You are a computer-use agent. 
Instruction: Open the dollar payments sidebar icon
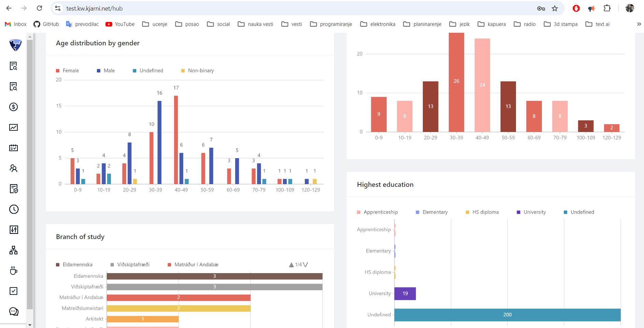click(x=13, y=107)
